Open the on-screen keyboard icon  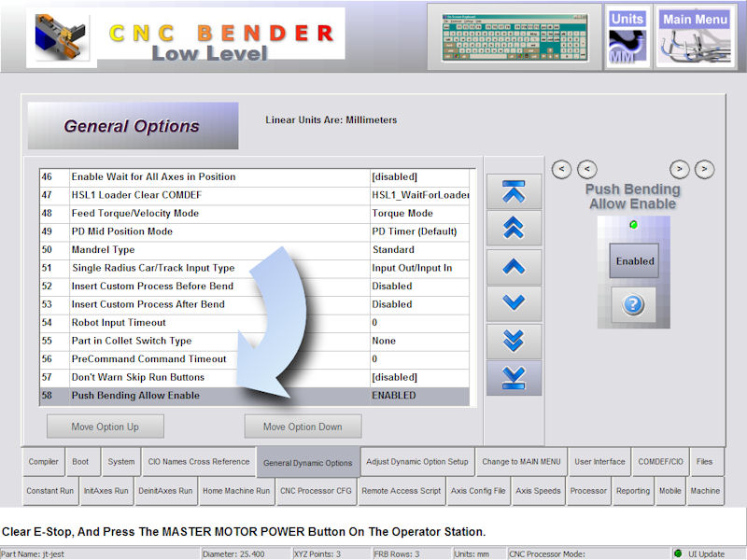pyautogui.click(x=513, y=35)
